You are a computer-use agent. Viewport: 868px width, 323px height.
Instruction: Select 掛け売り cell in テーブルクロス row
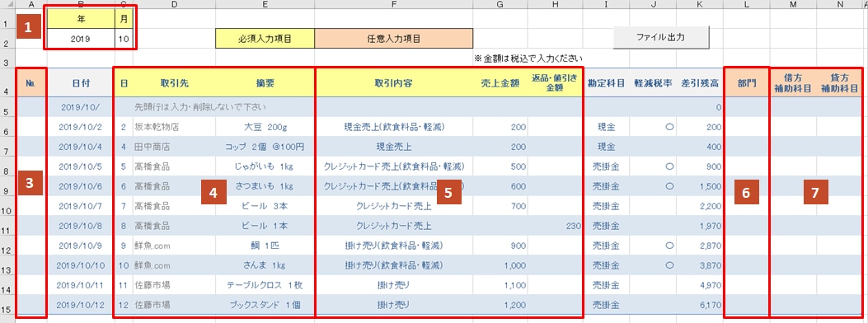pos(393,285)
